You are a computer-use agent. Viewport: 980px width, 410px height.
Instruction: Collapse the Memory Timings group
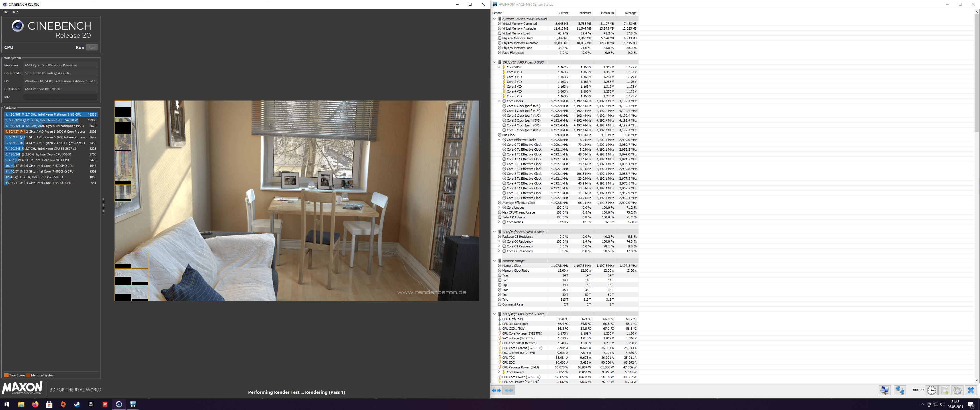495,261
